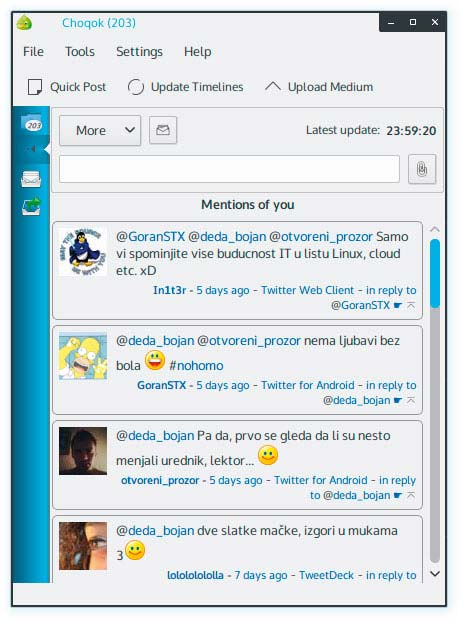Click the otvoreni_prozor user avatar photo

pyautogui.click(x=83, y=451)
